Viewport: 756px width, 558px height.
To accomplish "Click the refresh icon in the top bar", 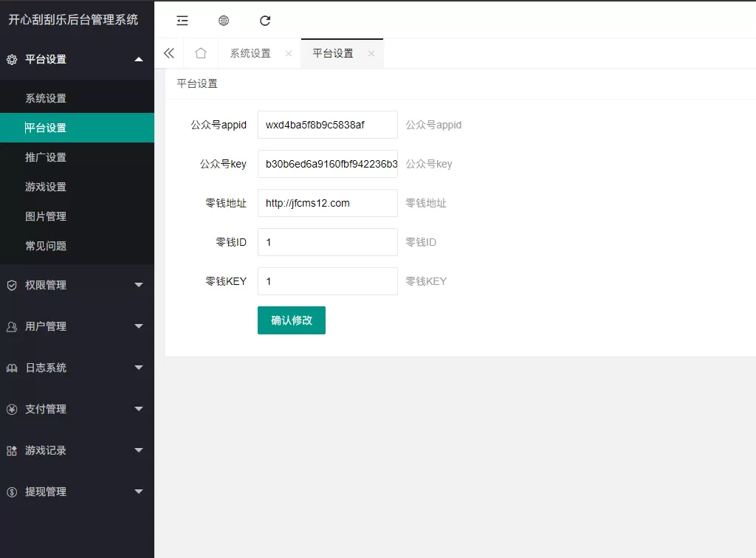I will (x=264, y=20).
